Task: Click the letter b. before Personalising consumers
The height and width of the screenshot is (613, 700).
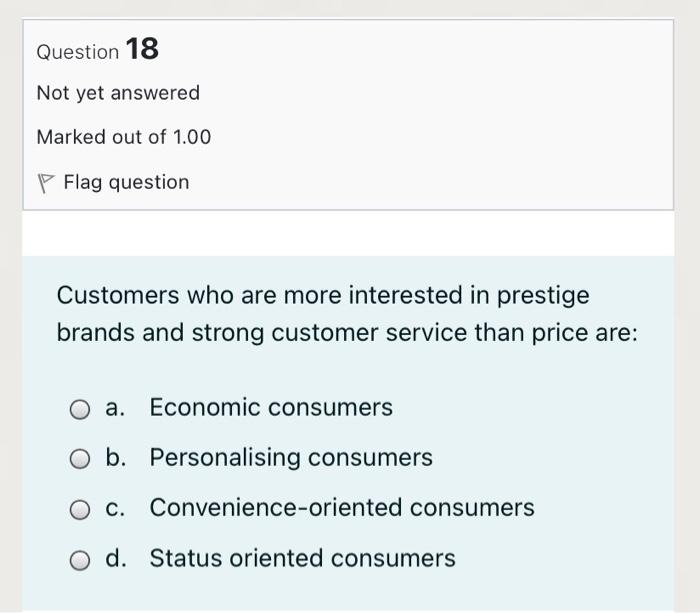Action: tap(116, 458)
